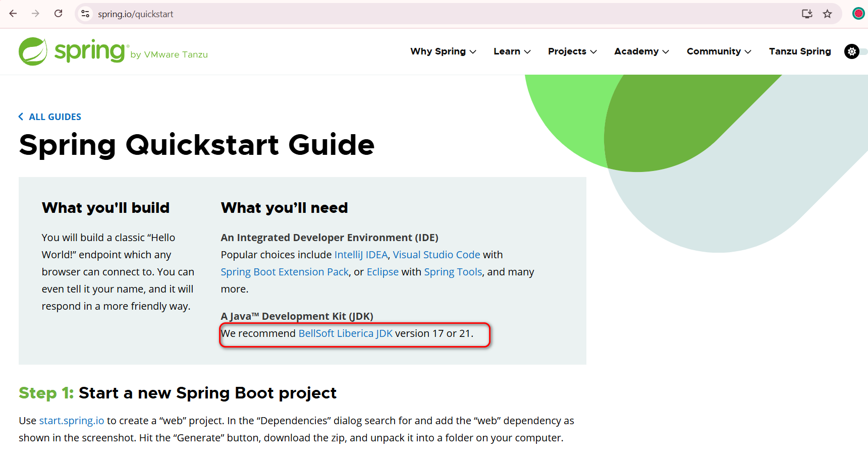Viewport: 868px width, 461px height.
Task: Reload the page with the refresh icon
Action: [x=59, y=14]
